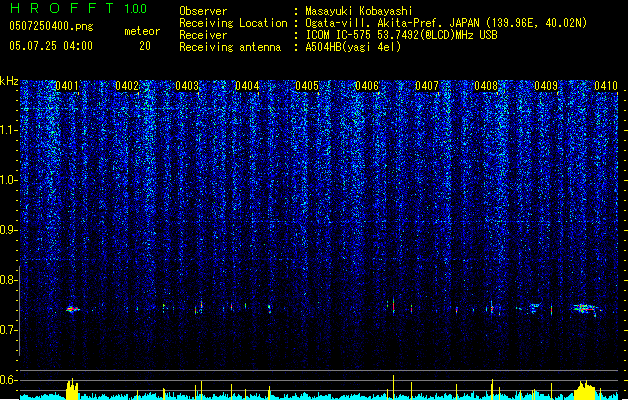Click the 0401 time marker
This screenshot has width=629, height=400.
[x=67, y=86]
